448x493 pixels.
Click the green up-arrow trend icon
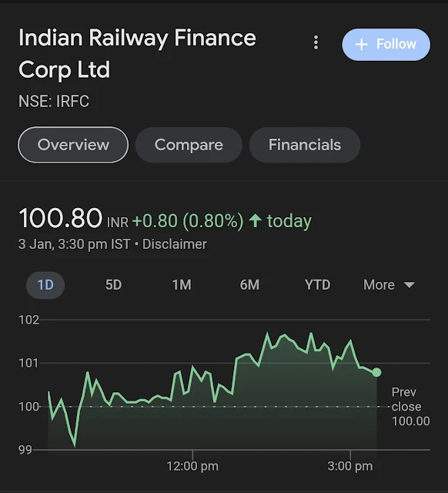tap(255, 220)
